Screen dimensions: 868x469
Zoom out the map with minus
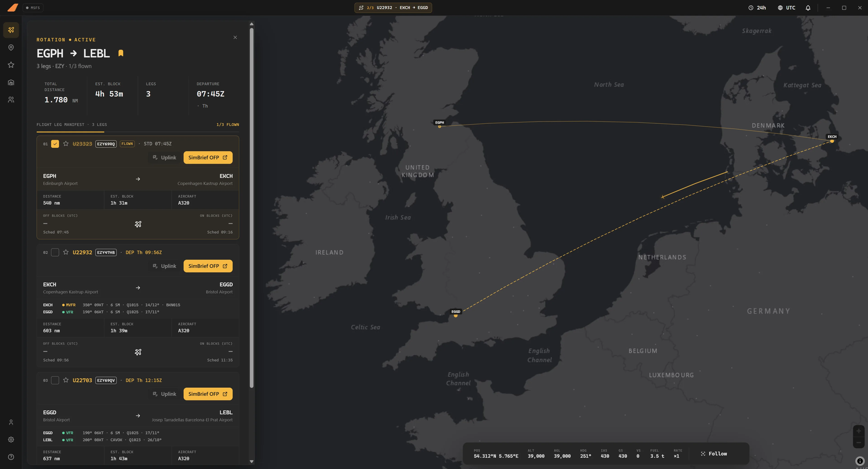[x=859, y=442]
